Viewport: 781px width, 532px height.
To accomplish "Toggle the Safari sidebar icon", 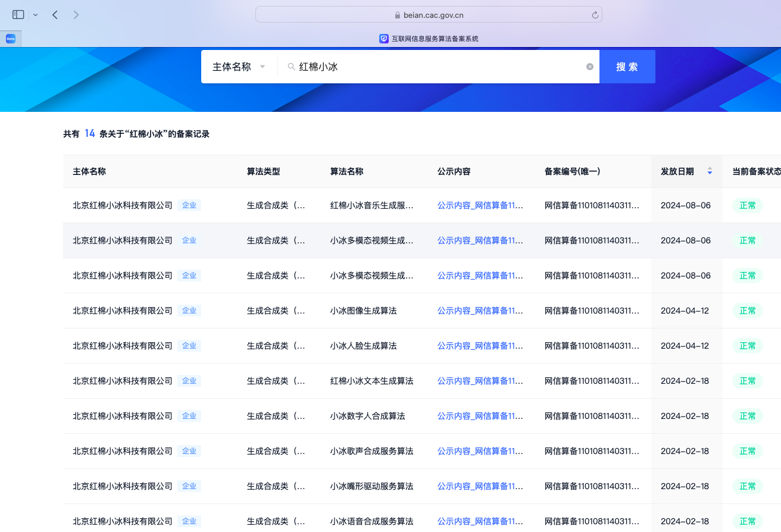I will click(18, 14).
